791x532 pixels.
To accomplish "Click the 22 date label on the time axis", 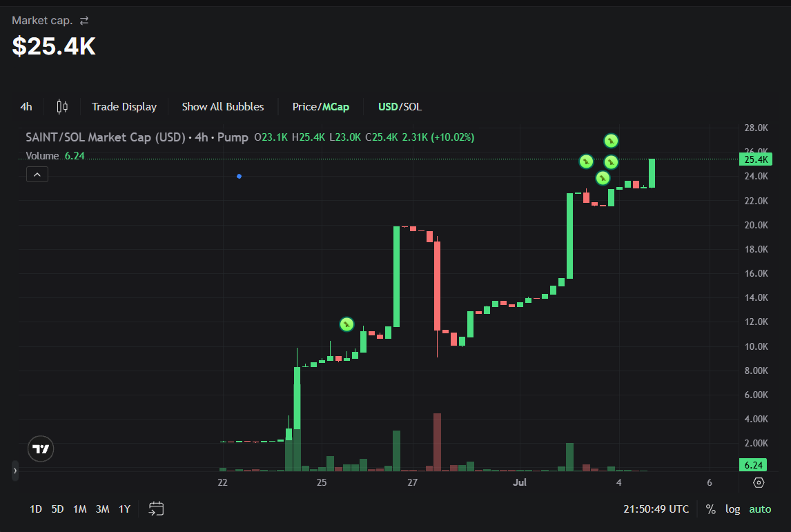I will click(222, 482).
